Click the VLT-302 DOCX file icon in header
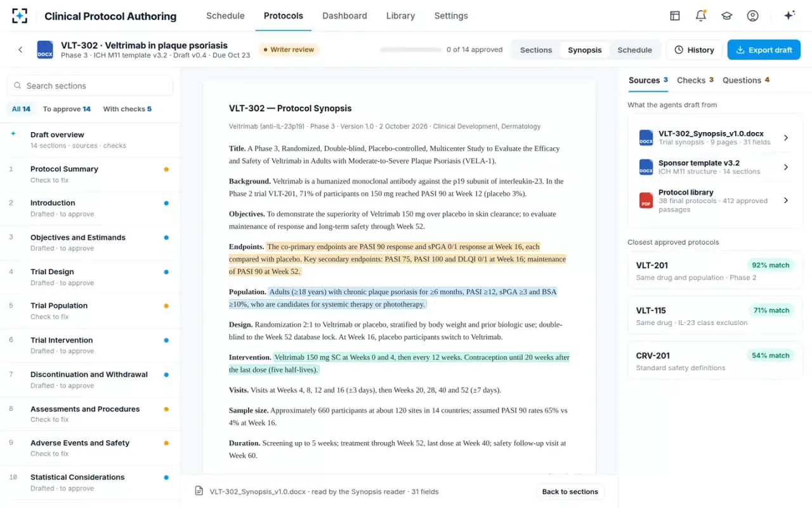The height and width of the screenshot is (508, 812). (x=45, y=50)
